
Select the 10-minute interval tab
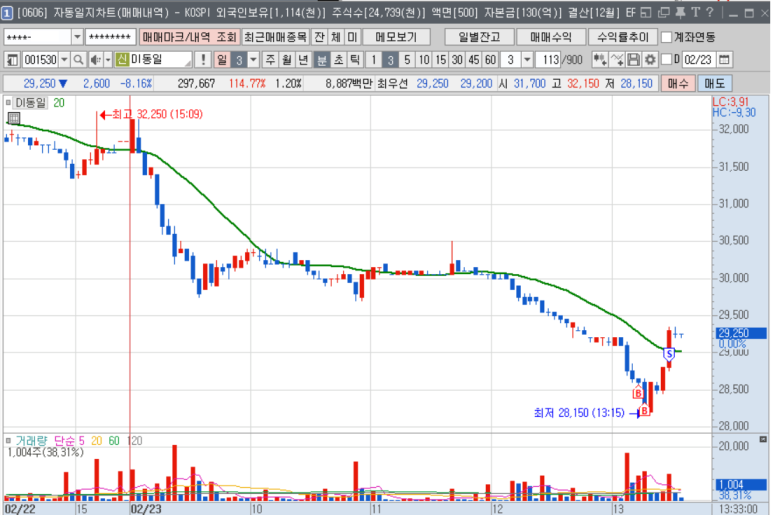click(x=423, y=60)
